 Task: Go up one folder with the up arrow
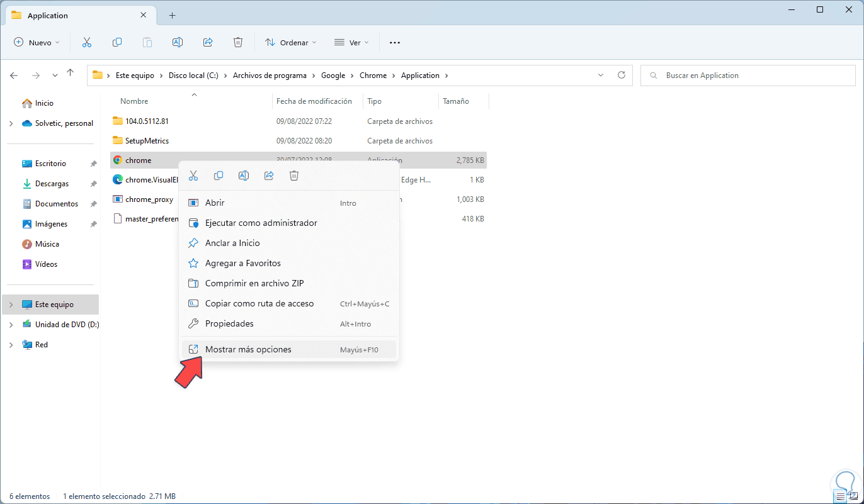[71, 74]
